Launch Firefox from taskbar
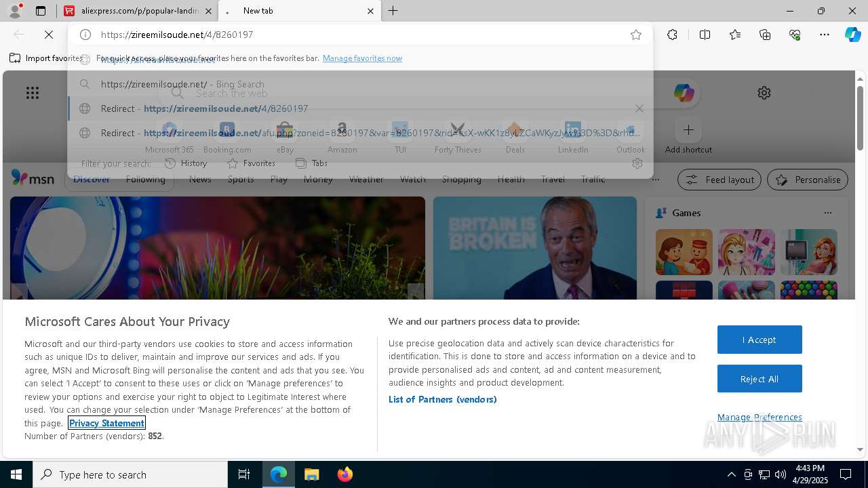The width and height of the screenshot is (868, 488). pos(344,474)
